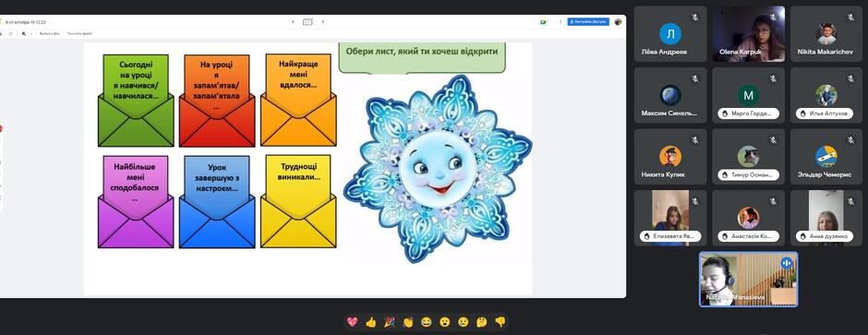Open the green envelope 'Сьогодні на уроці я навчився'
This screenshot has height=335, width=868.
click(x=136, y=101)
